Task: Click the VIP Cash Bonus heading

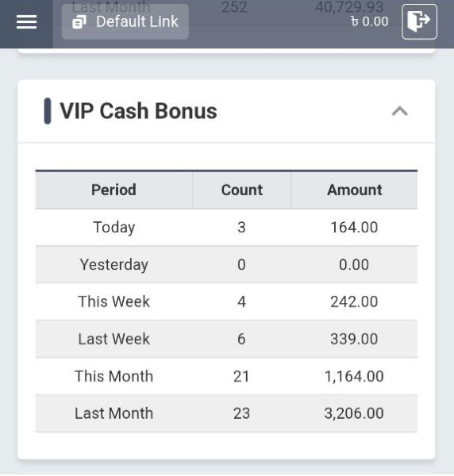Action: [138, 111]
